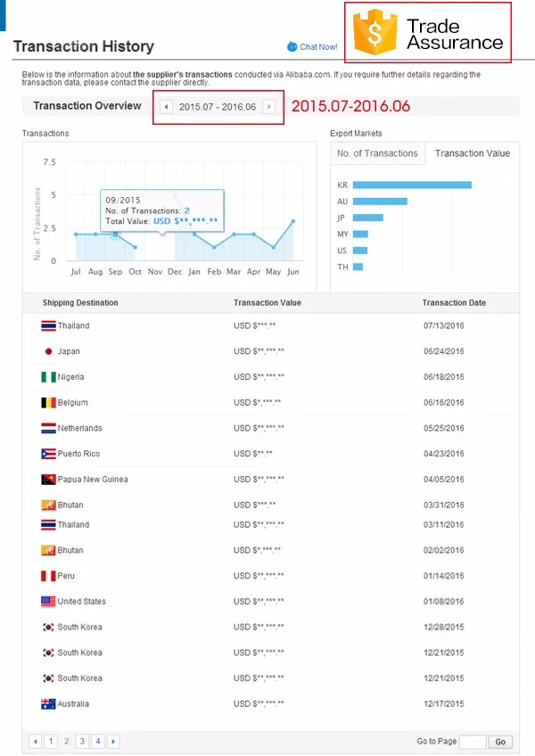Click the Australia flag icon

(48, 704)
